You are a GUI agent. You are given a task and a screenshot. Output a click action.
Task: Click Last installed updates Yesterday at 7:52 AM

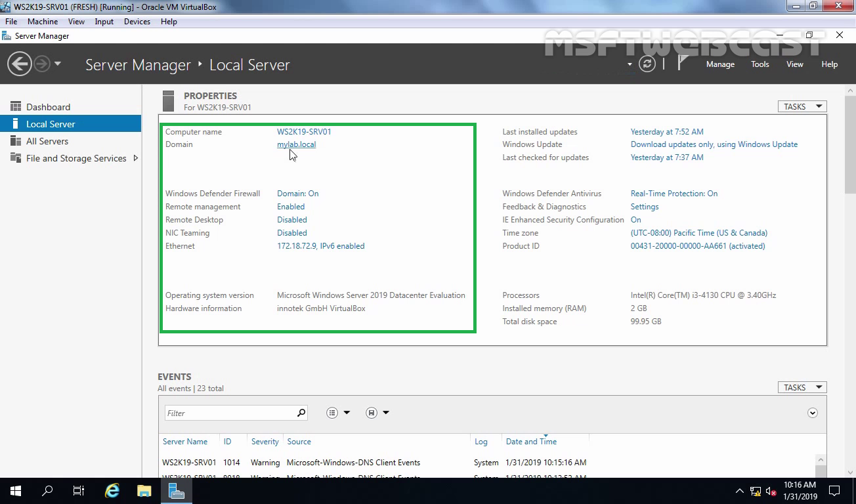[x=667, y=132]
